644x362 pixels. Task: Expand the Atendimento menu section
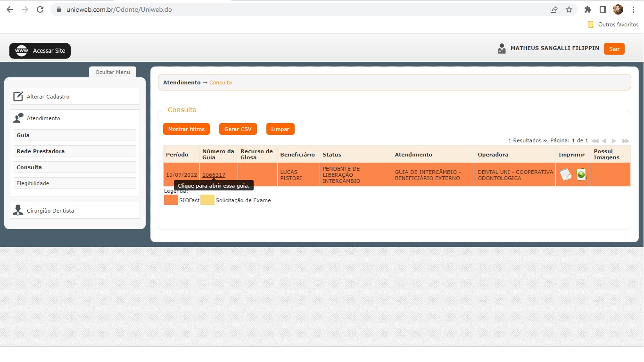click(43, 118)
